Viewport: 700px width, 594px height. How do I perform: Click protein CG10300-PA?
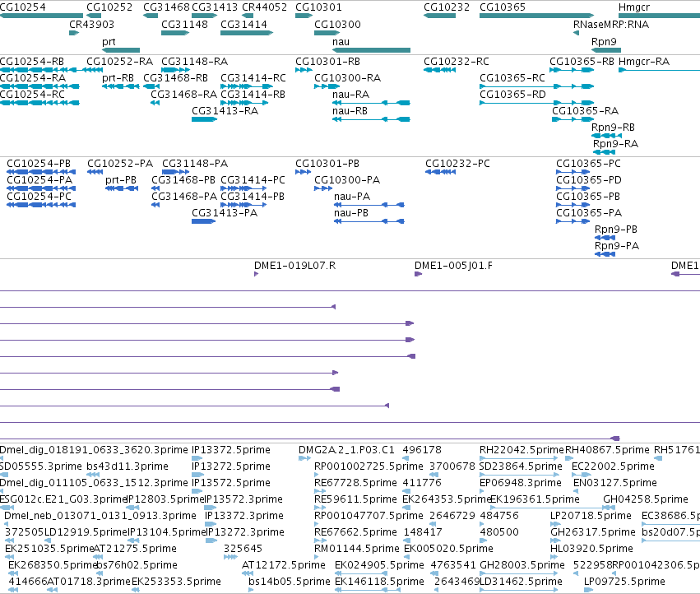tap(347, 180)
